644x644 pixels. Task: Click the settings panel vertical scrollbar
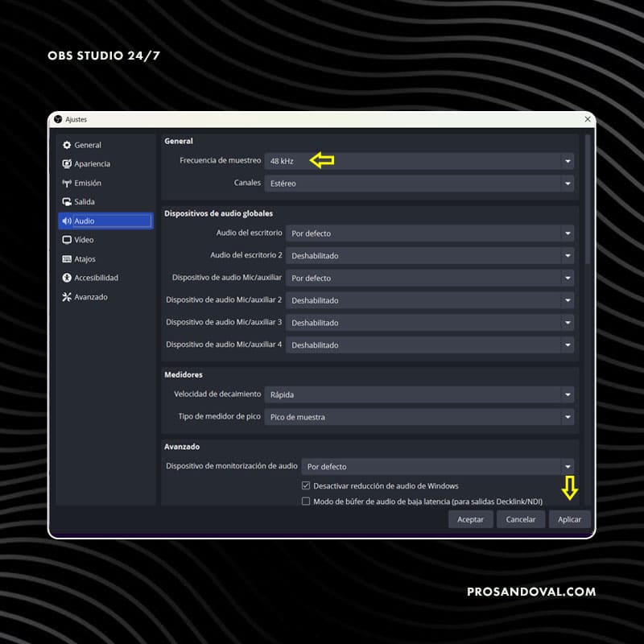pos(588,200)
